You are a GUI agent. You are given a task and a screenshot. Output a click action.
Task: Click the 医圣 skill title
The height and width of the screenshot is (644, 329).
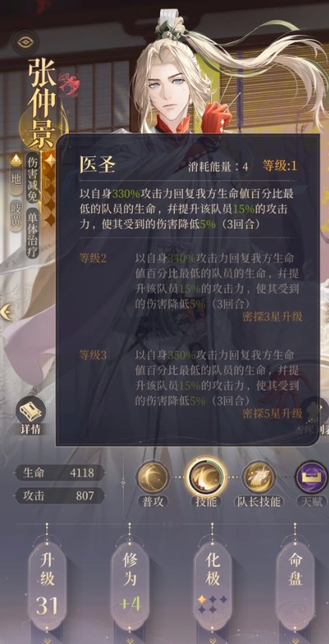97,165
